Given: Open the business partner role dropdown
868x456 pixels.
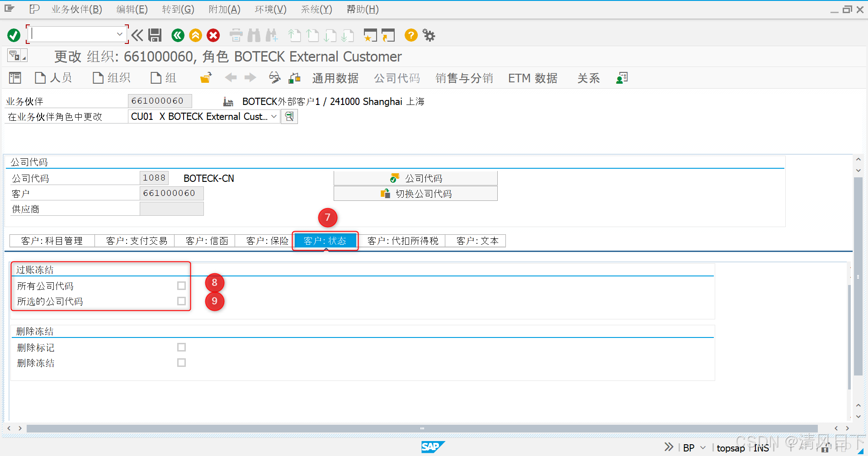Looking at the screenshot, I should pyautogui.click(x=274, y=116).
